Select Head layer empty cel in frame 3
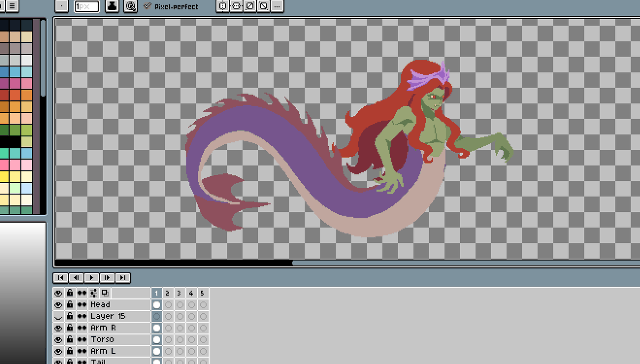Viewport: 640px width, 364px height. [179, 305]
